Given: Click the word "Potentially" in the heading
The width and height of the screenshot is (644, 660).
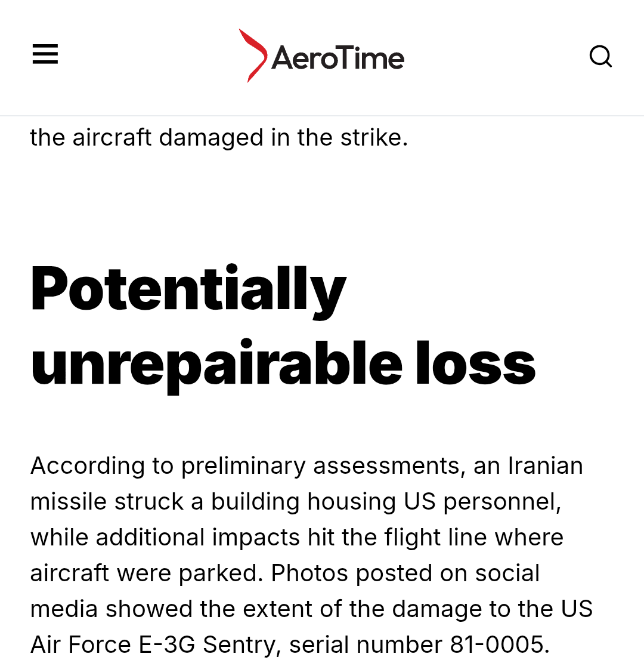Looking at the screenshot, I should [x=188, y=291].
